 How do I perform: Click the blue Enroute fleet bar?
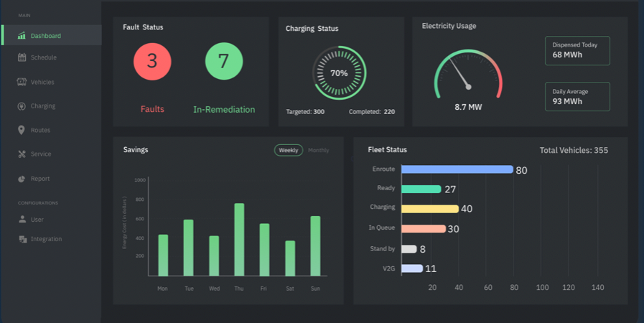tap(457, 169)
